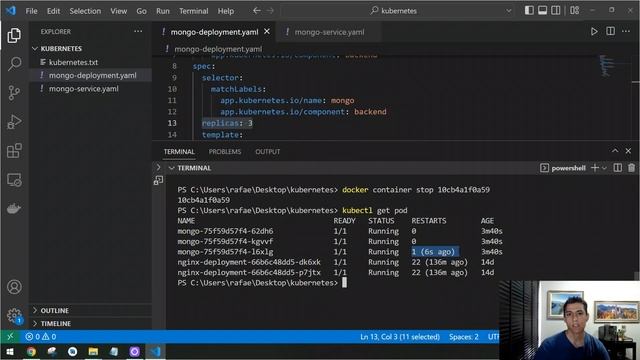The image size is (640, 360).
Task: Open the Terminal menu
Action: pos(193,11)
